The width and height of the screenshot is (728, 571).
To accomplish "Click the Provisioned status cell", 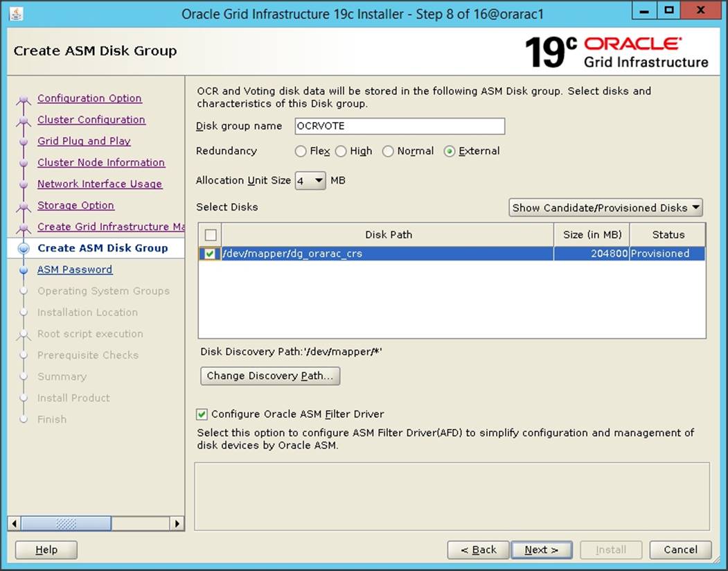I will click(667, 254).
